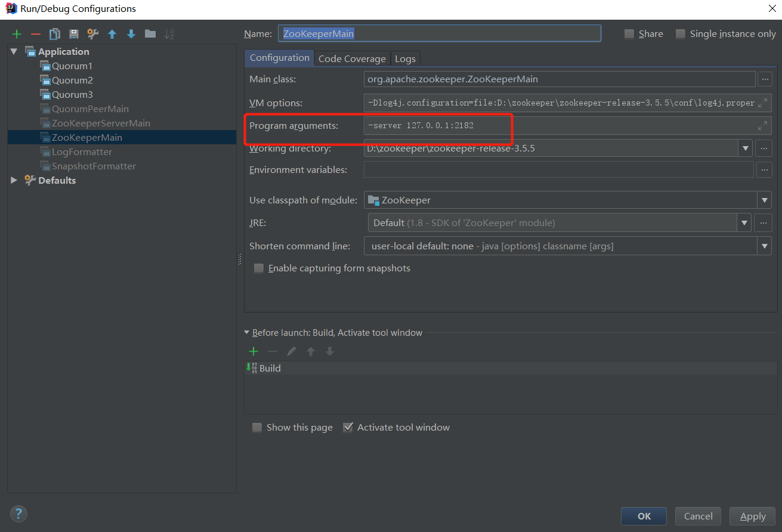Image resolution: width=782 pixels, height=532 pixels.
Task: Uncheck Activate tool window option
Action: [348, 428]
